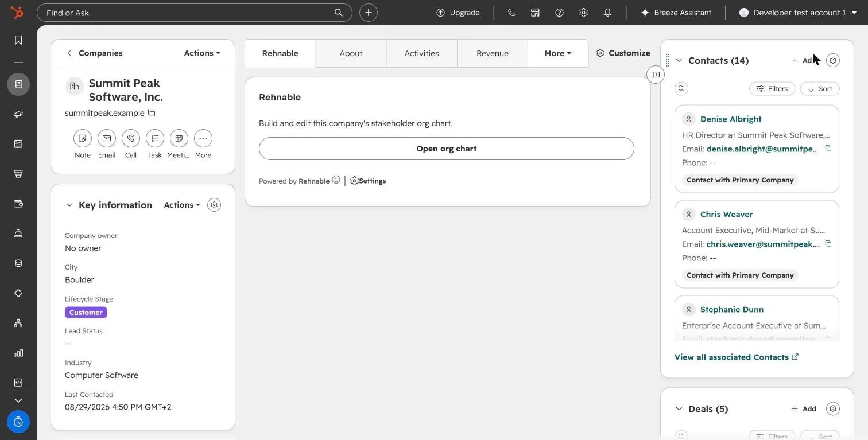Open the database icon in left sidebar
Viewport: 868px width, 440px height.
(x=18, y=263)
